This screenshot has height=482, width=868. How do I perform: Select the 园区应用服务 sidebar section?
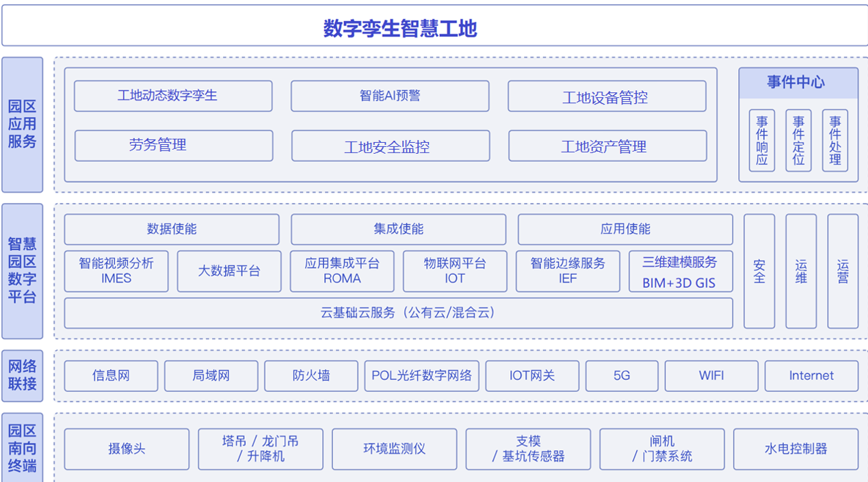tap(23, 122)
